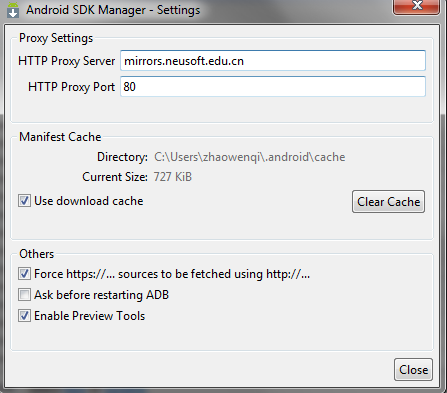Click the Proxy Settings group heading
The height and width of the screenshot is (393, 447).
pyautogui.click(x=56, y=38)
